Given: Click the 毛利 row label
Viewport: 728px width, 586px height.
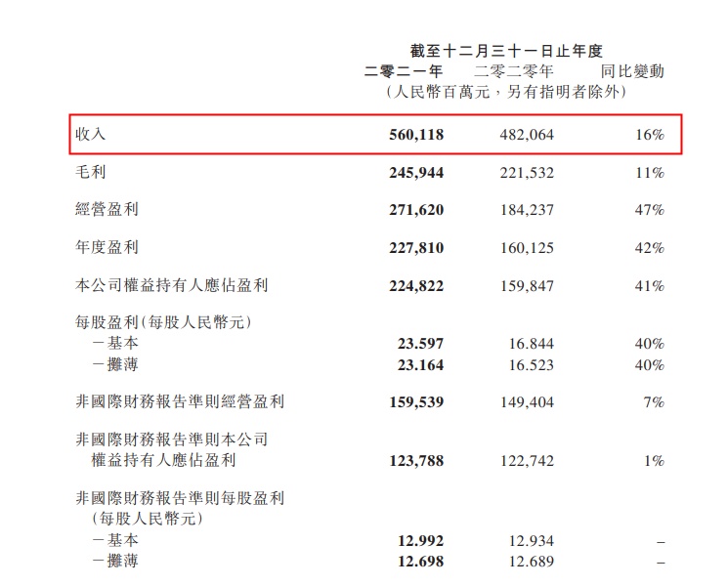Looking at the screenshot, I should click(x=91, y=173).
